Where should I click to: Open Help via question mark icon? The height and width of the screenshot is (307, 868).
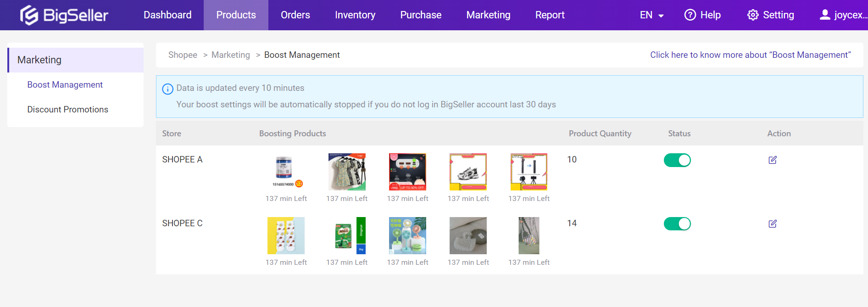[690, 15]
